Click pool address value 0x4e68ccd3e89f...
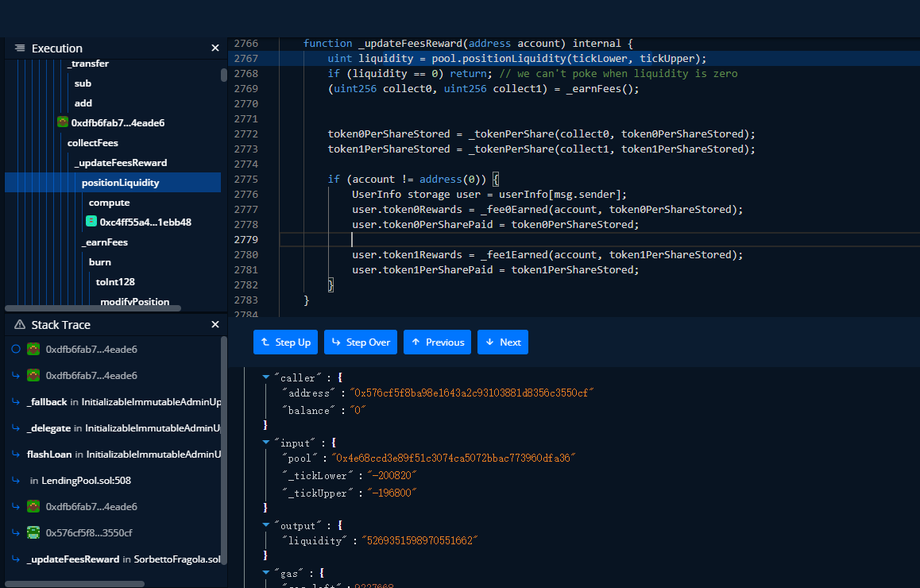The width and height of the screenshot is (920, 588). pos(454,458)
